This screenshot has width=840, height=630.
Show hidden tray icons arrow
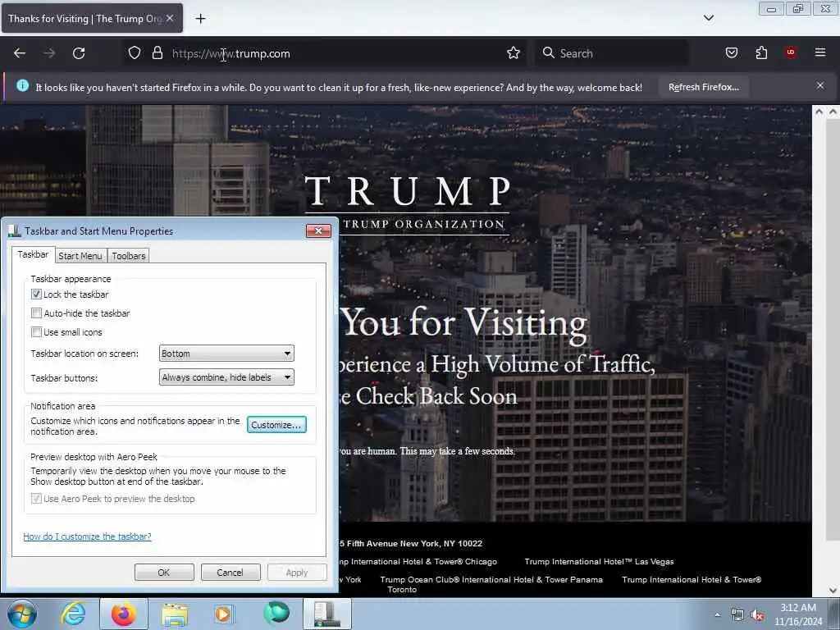pyautogui.click(x=717, y=614)
